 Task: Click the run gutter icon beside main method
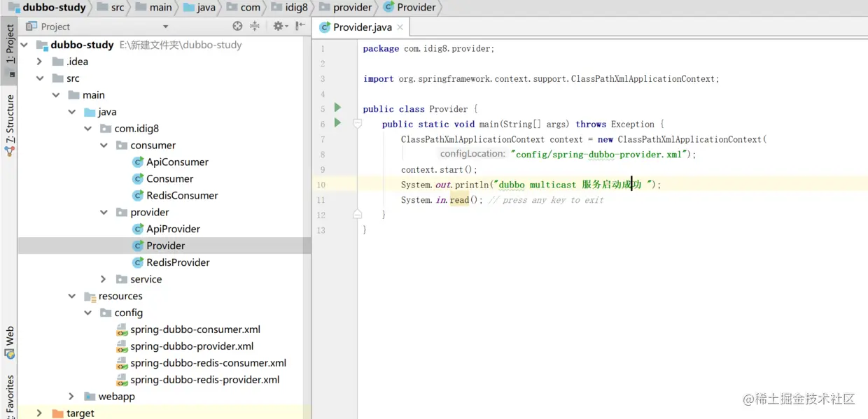click(x=337, y=123)
